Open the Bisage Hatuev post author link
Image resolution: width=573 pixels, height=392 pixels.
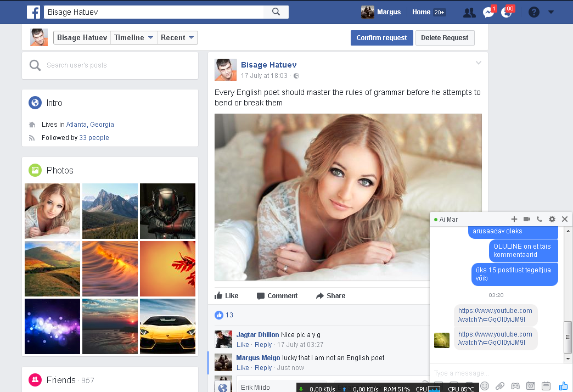click(268, 65)
